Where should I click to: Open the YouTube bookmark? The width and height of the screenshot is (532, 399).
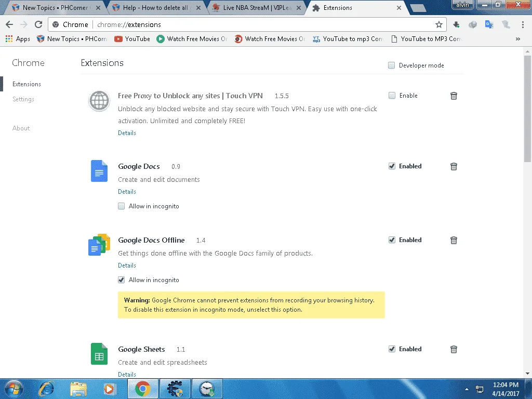pos(132,38)
